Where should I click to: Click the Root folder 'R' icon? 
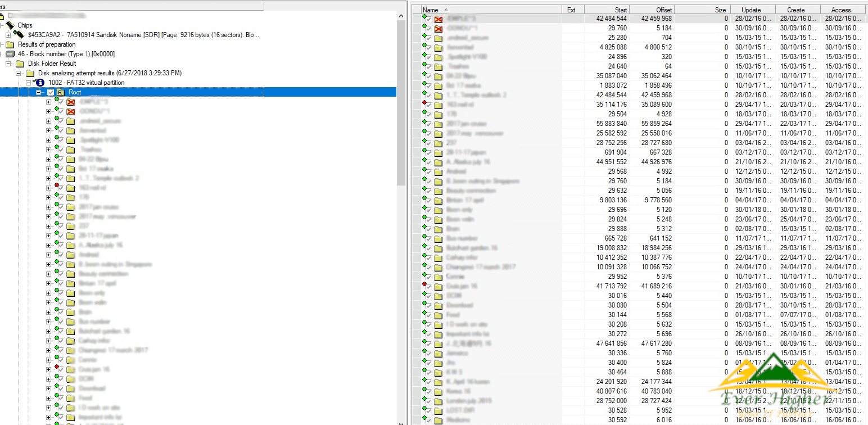60,92
